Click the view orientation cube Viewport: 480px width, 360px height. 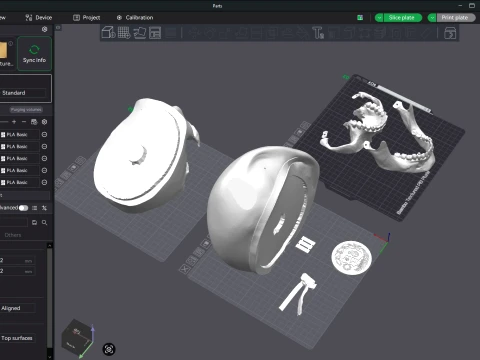click(77, 339)
